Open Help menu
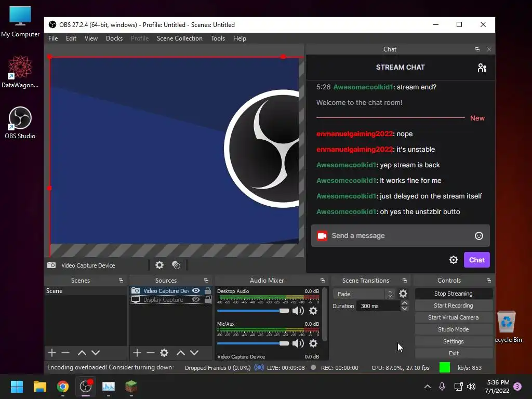Screen dimensions: 532x399 pyautogui.click(x=240, y=38)
